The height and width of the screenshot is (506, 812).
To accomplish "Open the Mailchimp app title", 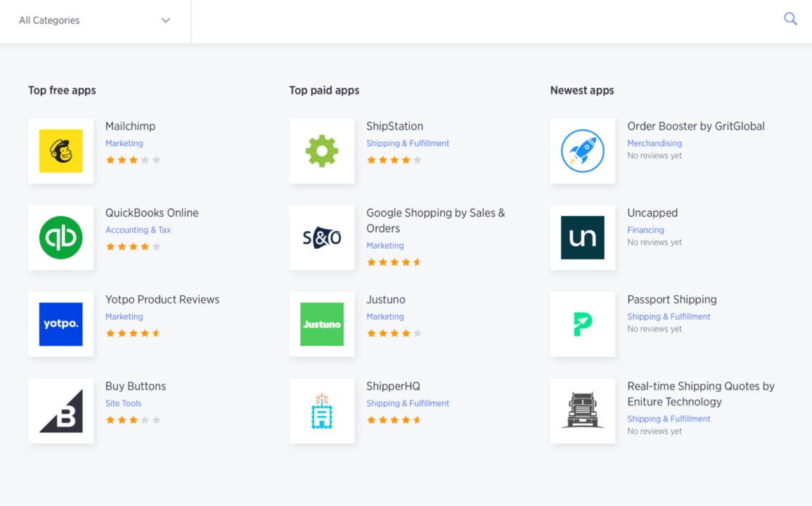I will (x=130, y=126).
